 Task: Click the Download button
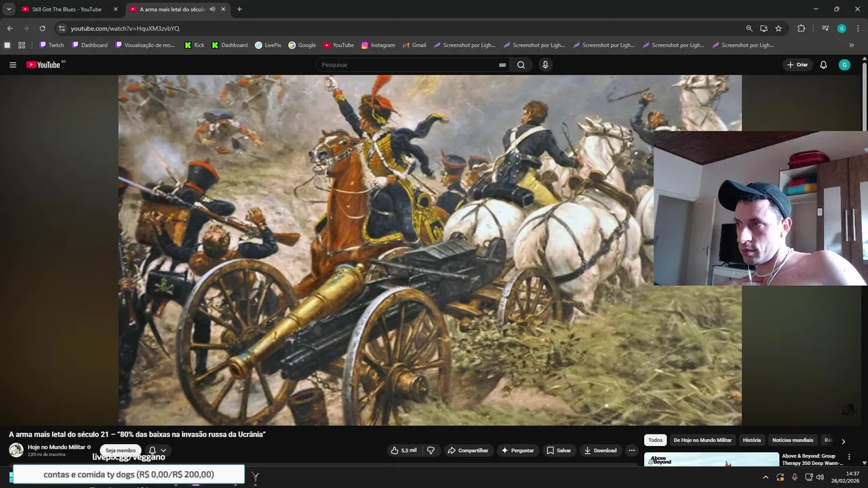601,451
